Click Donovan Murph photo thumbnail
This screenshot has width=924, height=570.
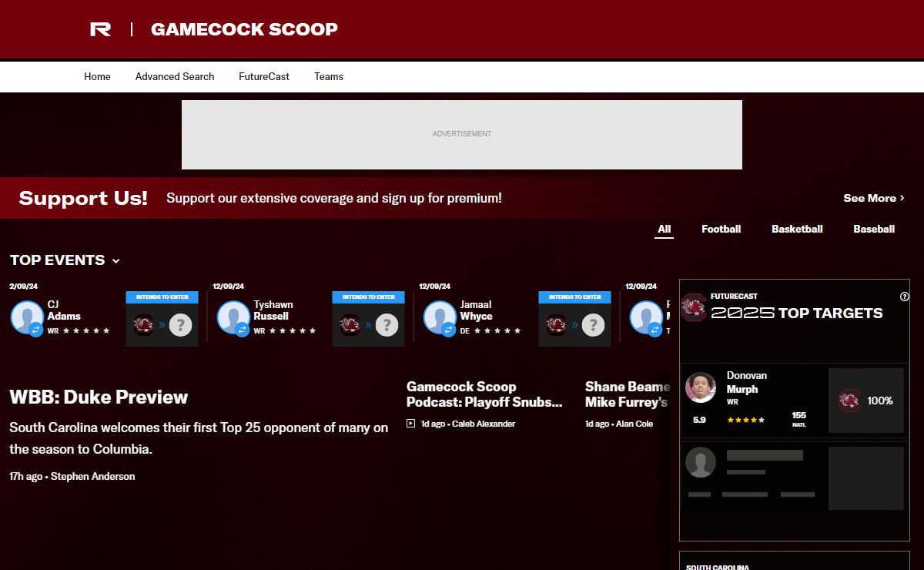tap(701, 387)
